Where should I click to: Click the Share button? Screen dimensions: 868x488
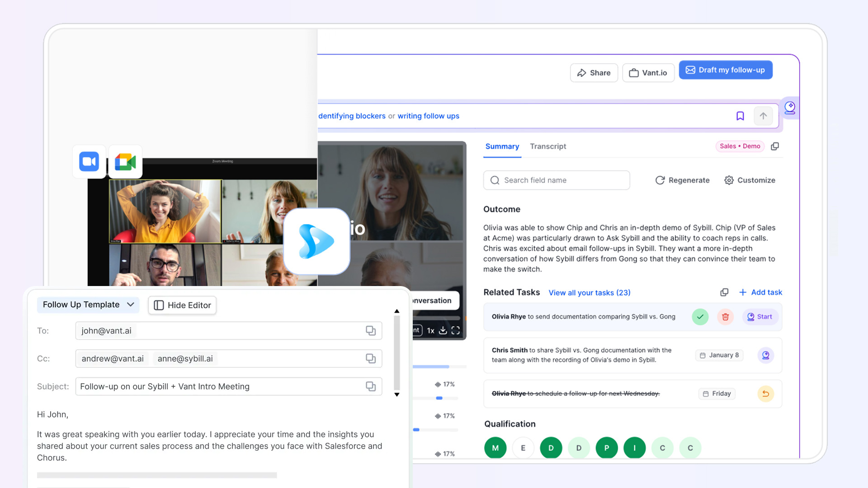pos(594,73)
